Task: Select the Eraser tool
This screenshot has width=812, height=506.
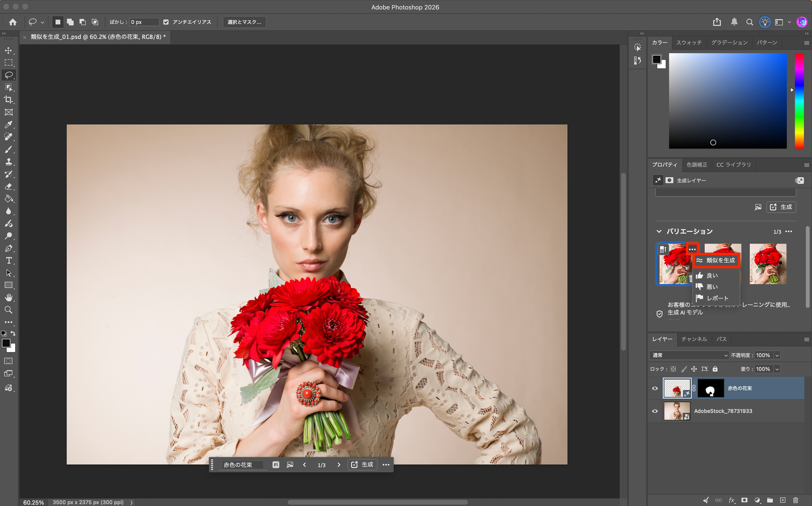Action: (9, 186)
